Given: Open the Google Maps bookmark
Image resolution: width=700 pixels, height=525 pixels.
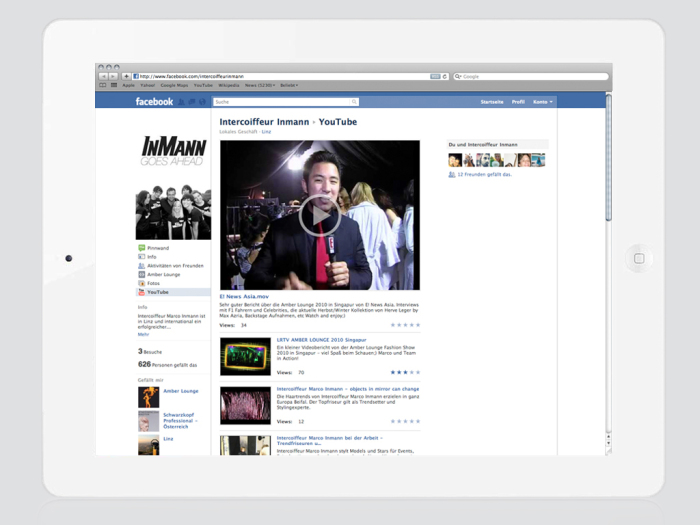Looking at the screenshot, I should pyautogui.click(x=174, y=85).
